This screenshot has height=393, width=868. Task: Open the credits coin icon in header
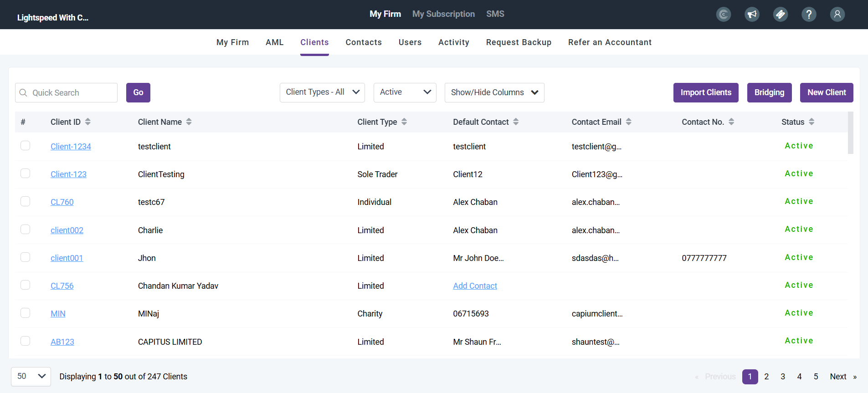[x=724, y=15]
